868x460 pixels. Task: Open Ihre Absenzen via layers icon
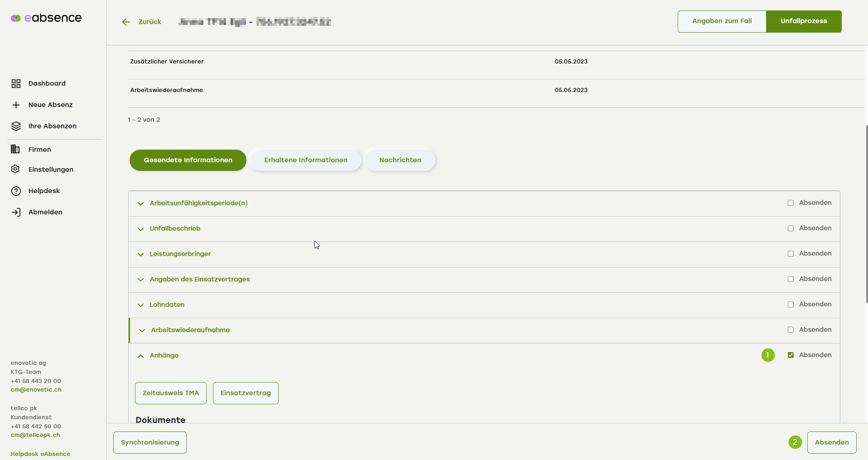pyautogui.click(x=16, y=126)
